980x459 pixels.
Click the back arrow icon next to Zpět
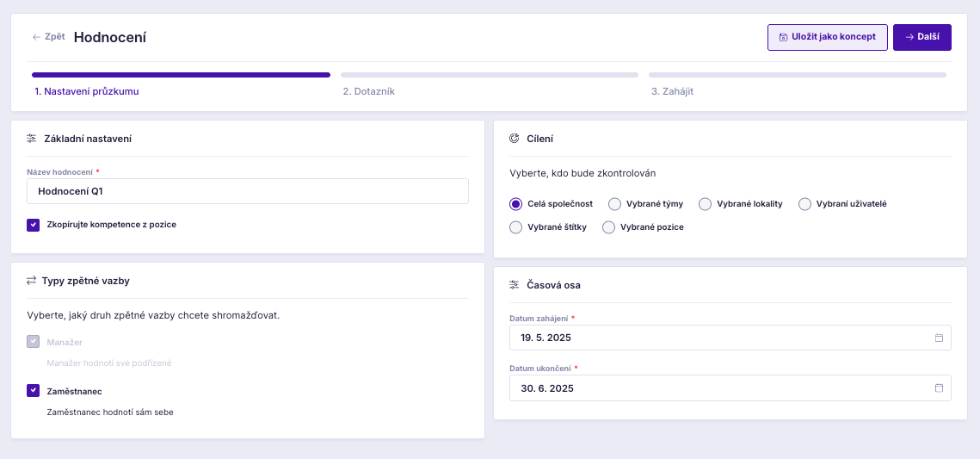pyautogui.click(x=36, y=37)
